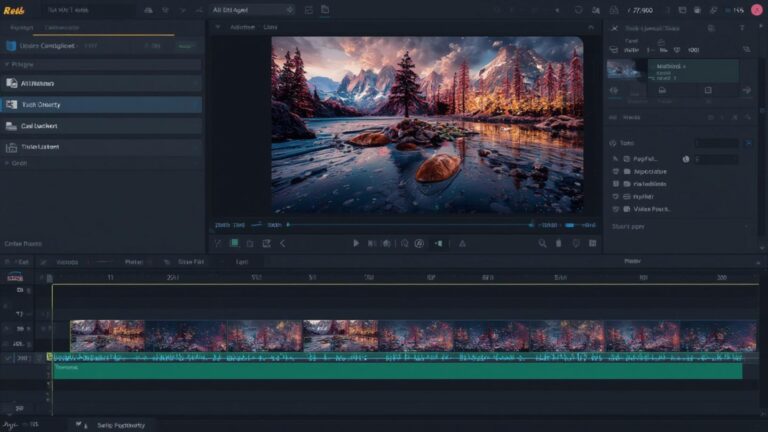This screenshot has width=768, height=432.
Task: Select the 'All' list row
Action: [x=101, y=83]
